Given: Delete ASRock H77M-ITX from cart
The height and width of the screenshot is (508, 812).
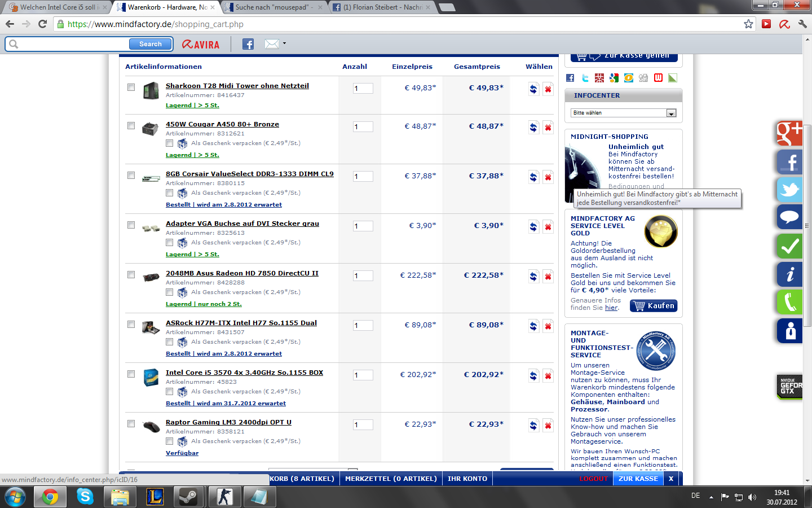Looking at the screenshot, I should pos(548,326).
